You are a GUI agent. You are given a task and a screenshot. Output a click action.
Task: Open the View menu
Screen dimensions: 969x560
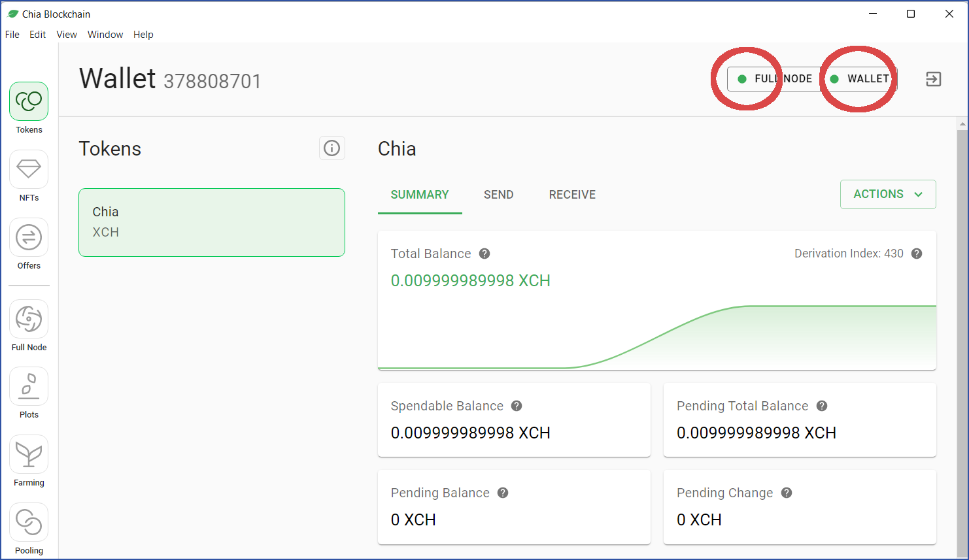[67, 35]
